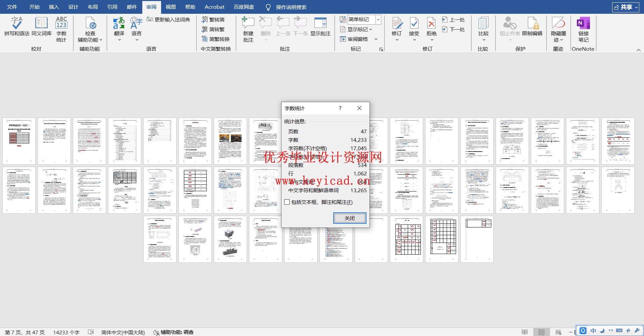Click the 拒绝 reject change icon
The image size is (644, 336).
click(x=432, y=23)
